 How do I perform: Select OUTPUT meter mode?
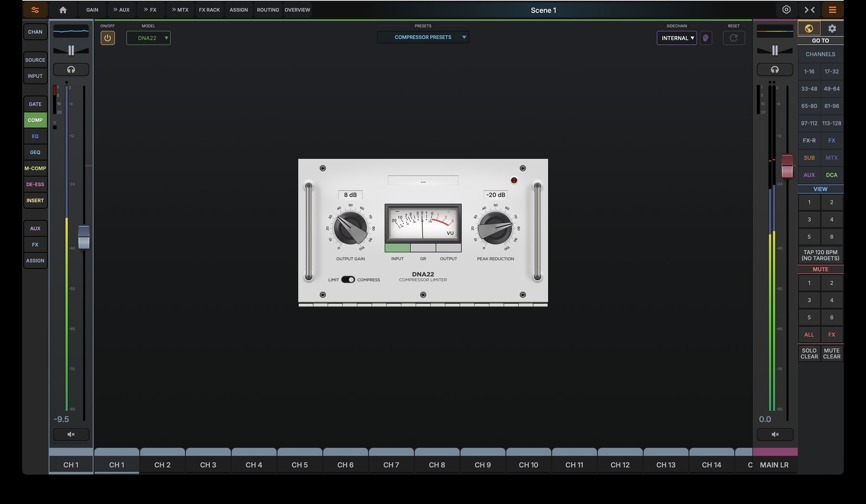(448, 248)
